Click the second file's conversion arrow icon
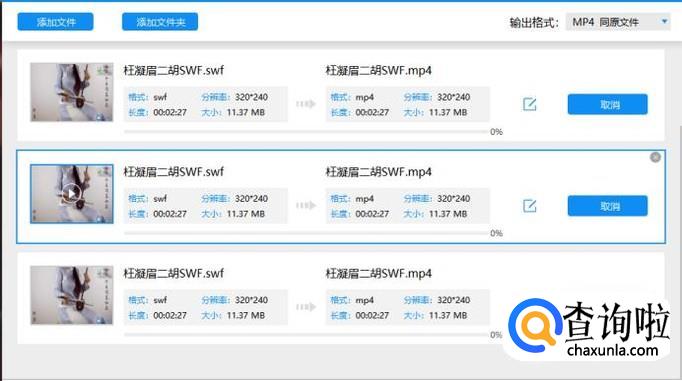682x381 pixels. (x=306, y=205)
